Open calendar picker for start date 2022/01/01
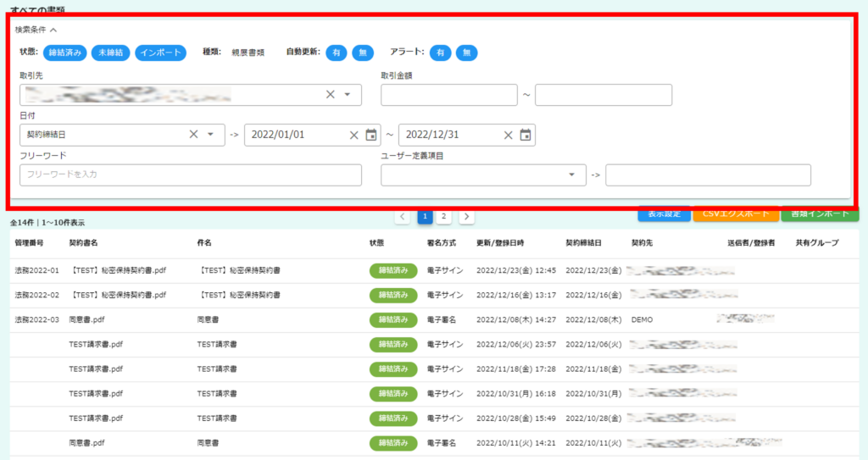The height and width of the screenshot is (460, 868). 370,135
